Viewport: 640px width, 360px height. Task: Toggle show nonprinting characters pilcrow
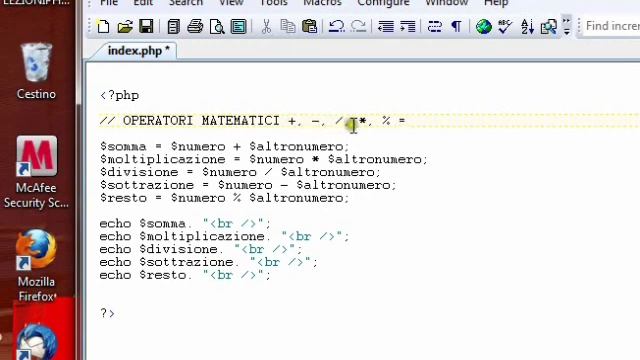pyautogui.click(x=456, y=27)
